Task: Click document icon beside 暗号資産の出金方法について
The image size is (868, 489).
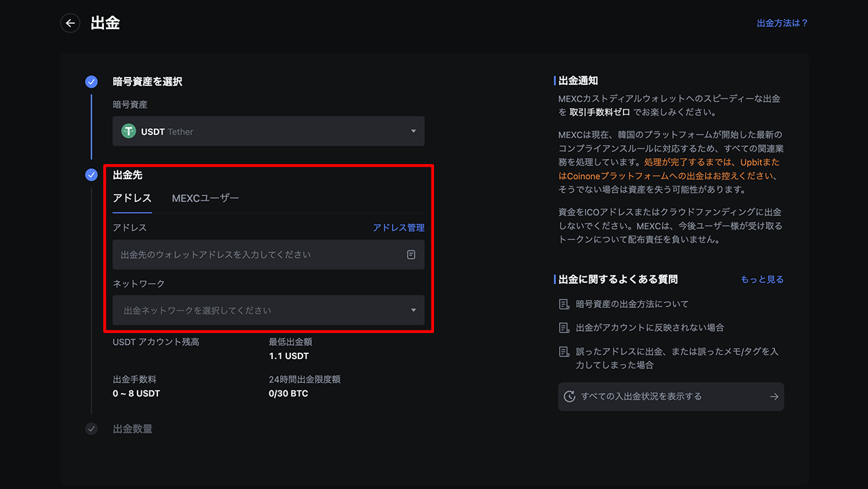Action: click(564, 305)
